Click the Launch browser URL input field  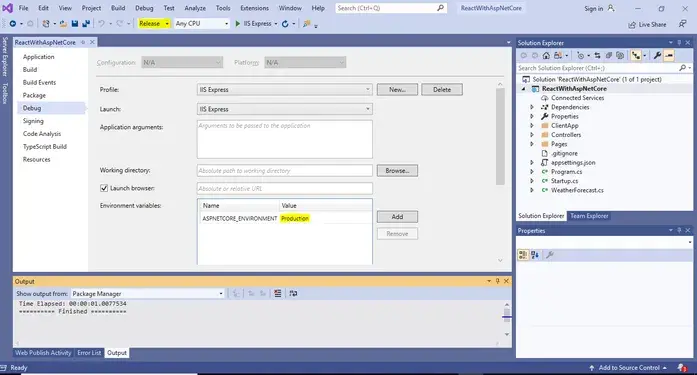(284, 188)
